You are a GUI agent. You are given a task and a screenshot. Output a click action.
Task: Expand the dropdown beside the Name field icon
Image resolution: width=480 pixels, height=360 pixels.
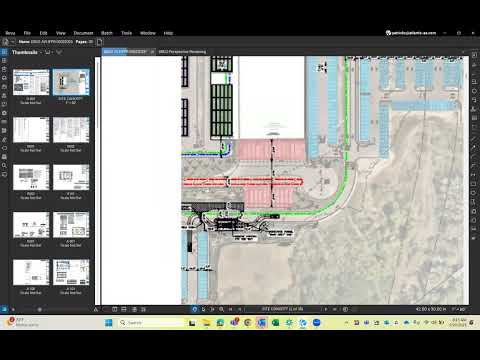[x=13, y=42]
